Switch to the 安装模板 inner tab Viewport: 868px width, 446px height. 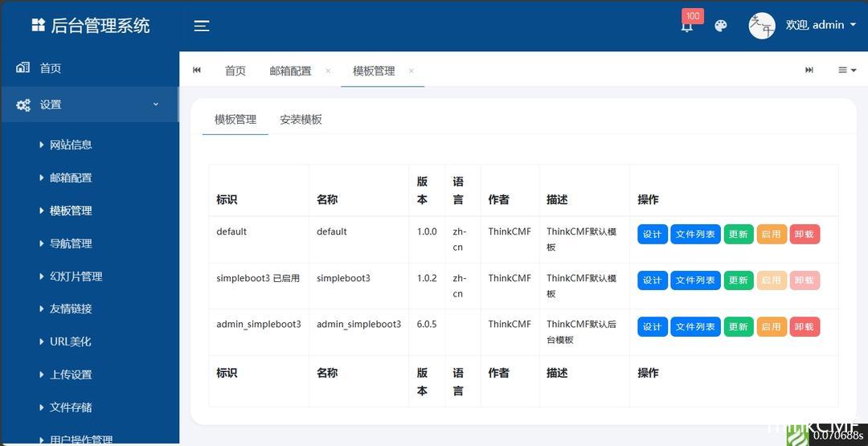coord(301,120)
